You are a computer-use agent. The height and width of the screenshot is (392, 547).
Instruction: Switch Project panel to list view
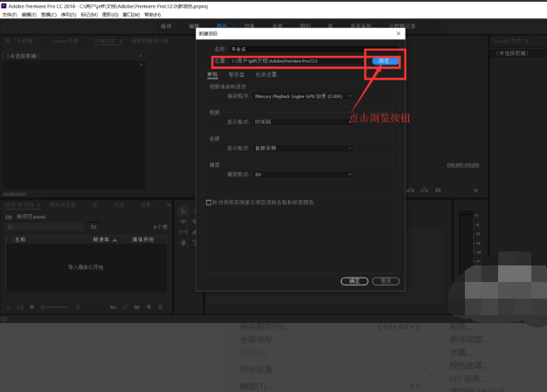(x=20, y=307)
